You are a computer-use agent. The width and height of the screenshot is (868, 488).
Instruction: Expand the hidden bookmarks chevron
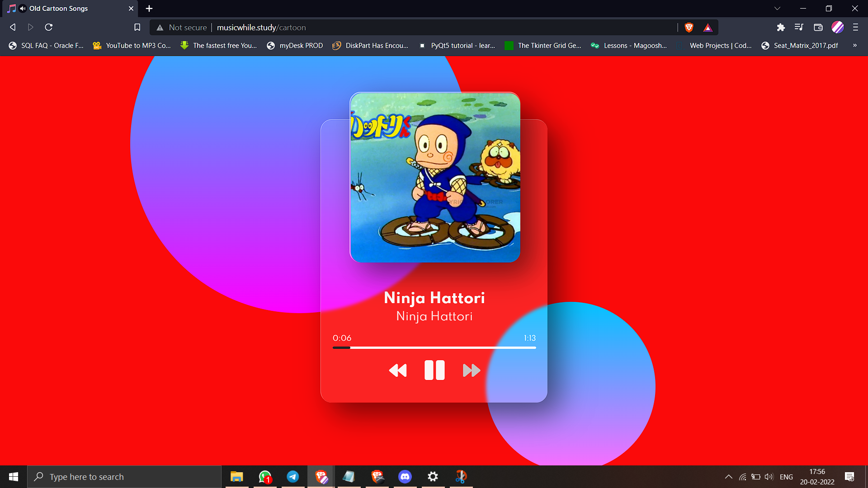pyautogui.click(x=854, y=46)
